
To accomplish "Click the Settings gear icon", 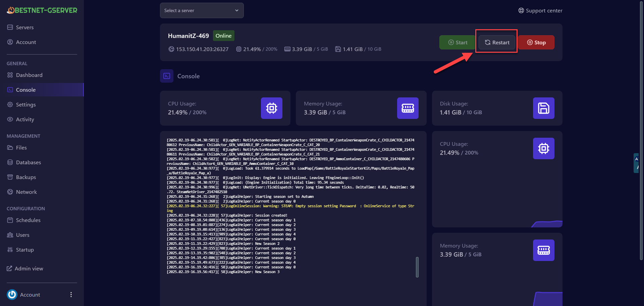I will point(10,104).
